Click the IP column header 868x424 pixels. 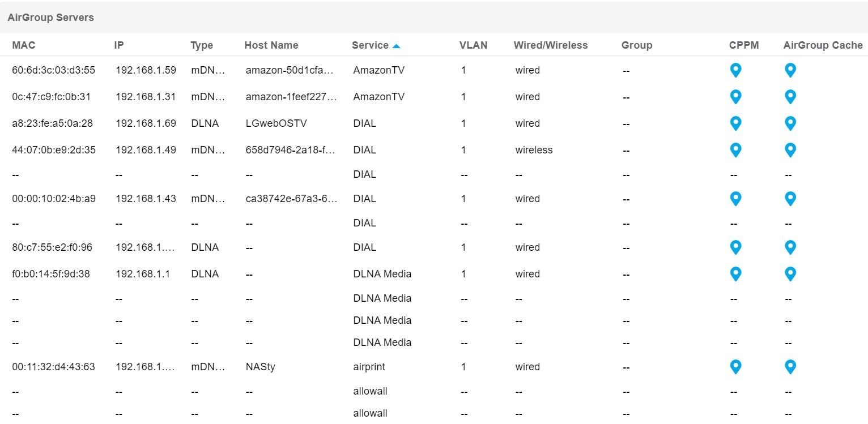click(x=118, y=45)
